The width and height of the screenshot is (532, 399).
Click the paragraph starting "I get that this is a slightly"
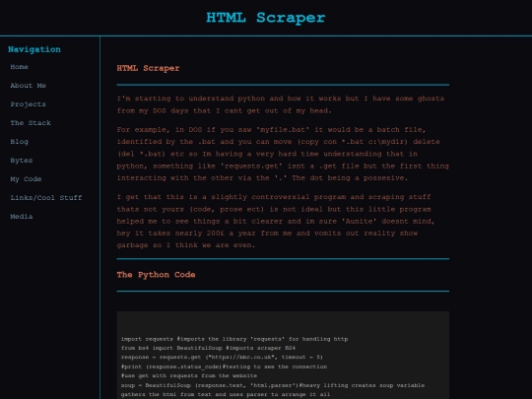(x=276, y=221)
